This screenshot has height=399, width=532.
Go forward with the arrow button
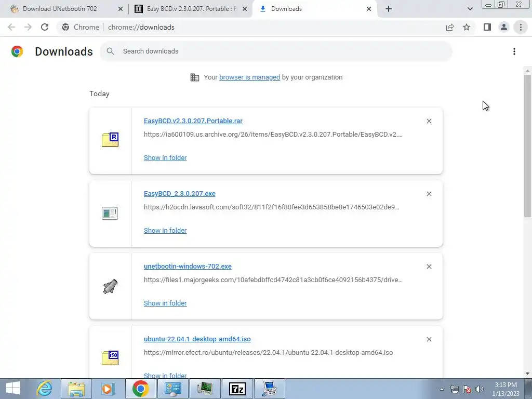[28, 27]
